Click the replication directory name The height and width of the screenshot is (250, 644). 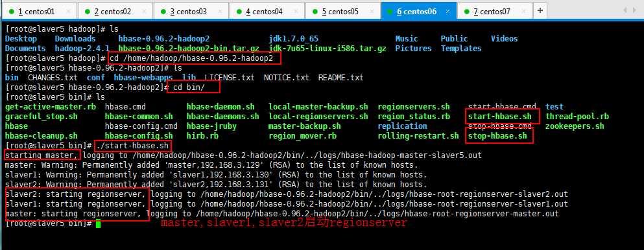tap(402, 126)
